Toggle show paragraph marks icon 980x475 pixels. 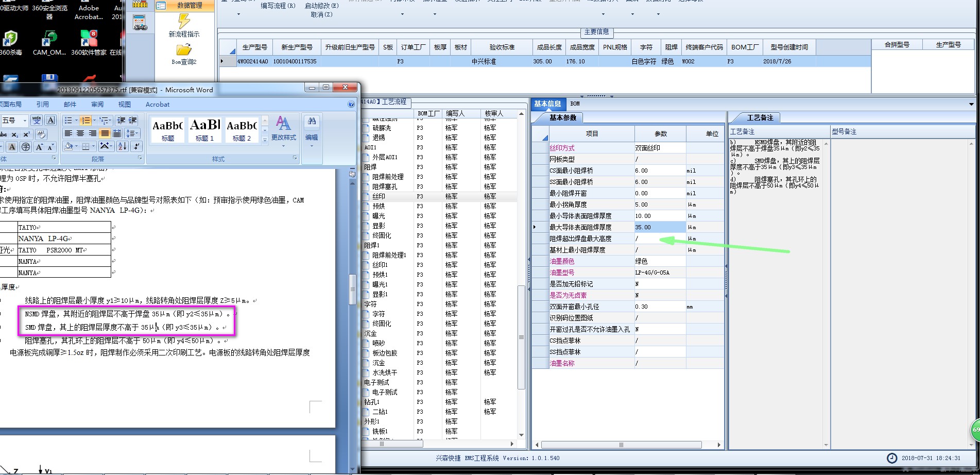136,146
